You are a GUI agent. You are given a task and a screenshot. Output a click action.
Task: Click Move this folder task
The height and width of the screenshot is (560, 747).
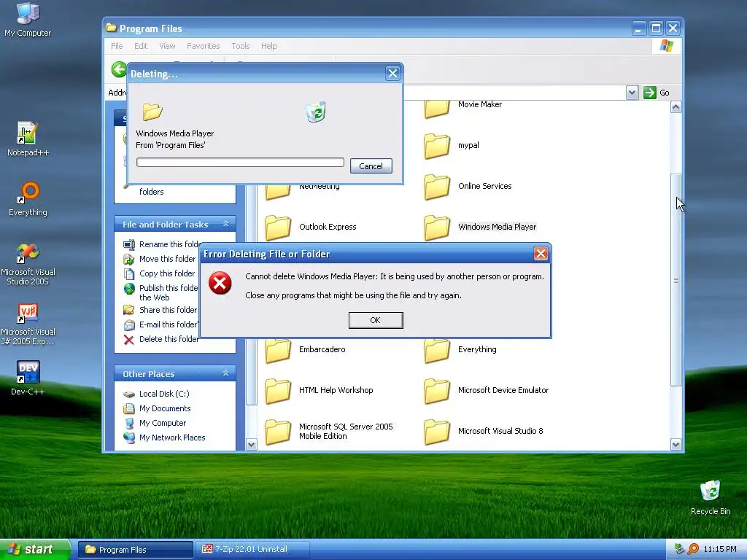click(160, 259)
